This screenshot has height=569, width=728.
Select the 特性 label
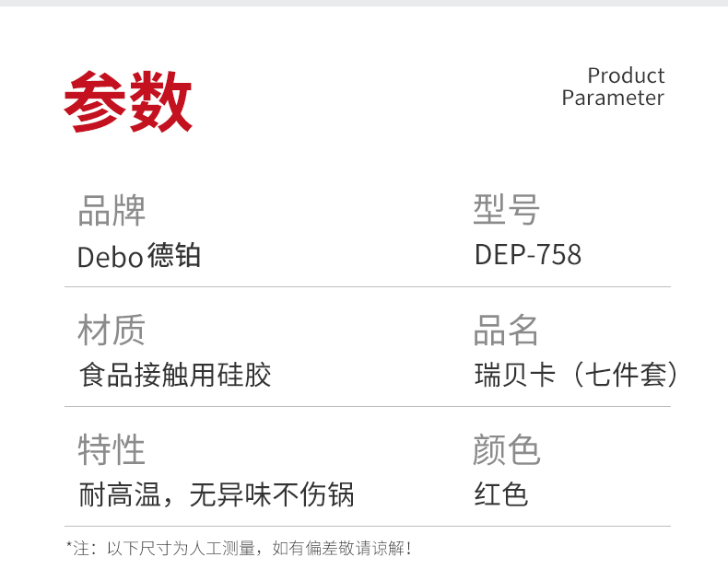point(112,450)
